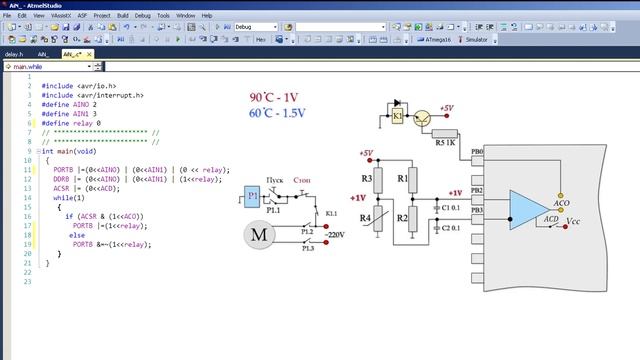Click the Copy icon

click(101, 27)
